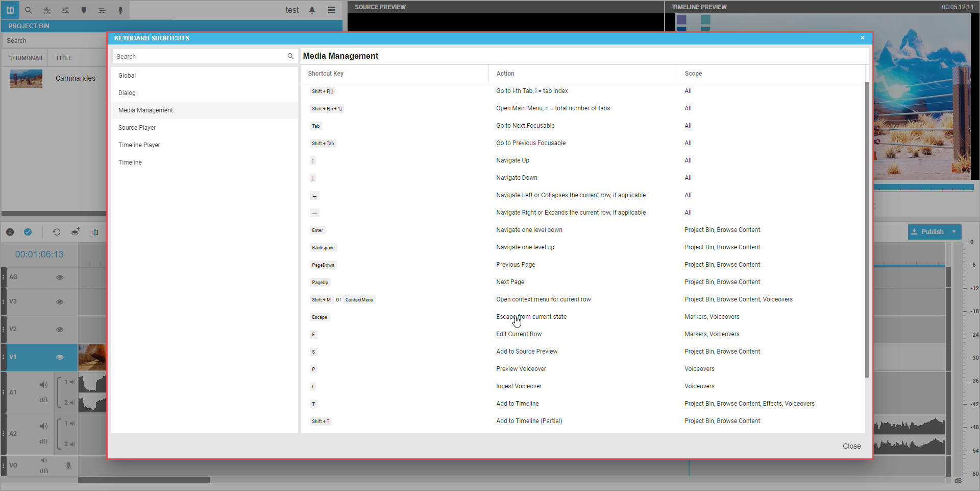Click the shortcuts list vertical scrollbar

pos(867,230)
